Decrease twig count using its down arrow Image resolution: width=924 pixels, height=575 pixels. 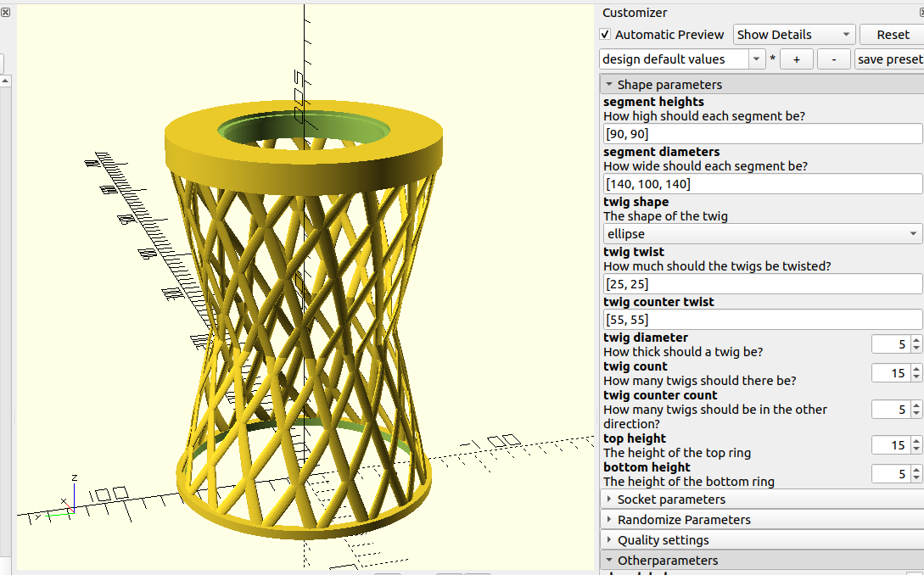coord(916,377)
